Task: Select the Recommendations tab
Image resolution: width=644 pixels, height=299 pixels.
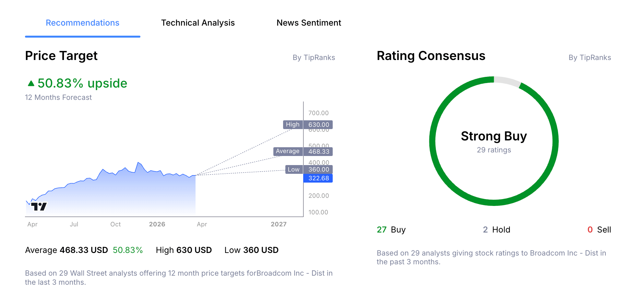Action: [x=82, y=23]
